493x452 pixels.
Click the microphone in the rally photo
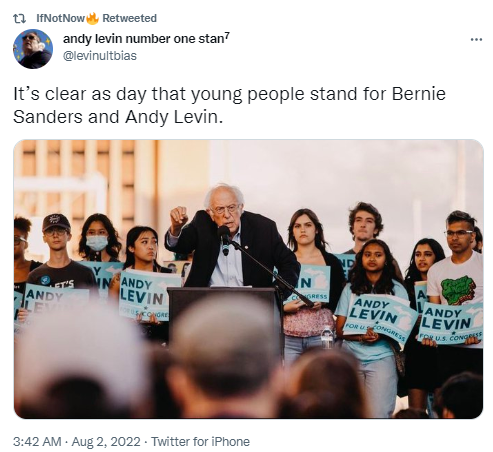[x=224, y=239]
